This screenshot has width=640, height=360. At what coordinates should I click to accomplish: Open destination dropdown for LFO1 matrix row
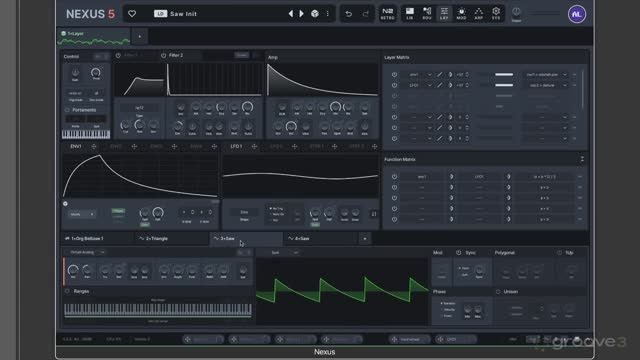(x=546, y=85)
